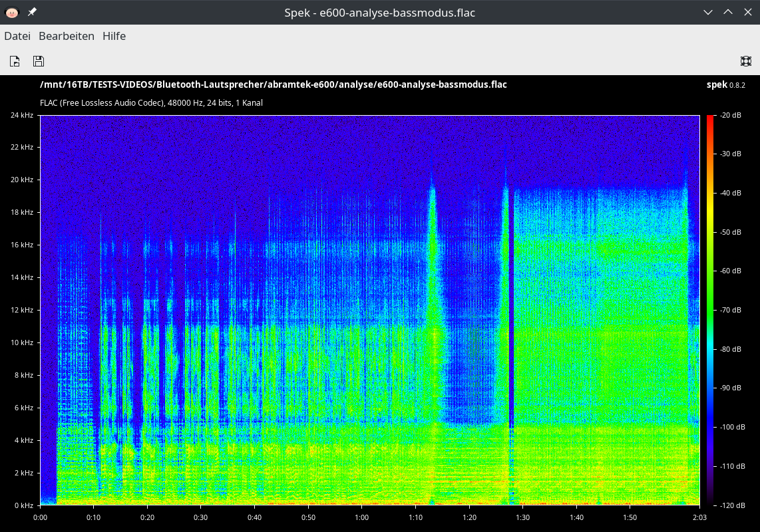Image resolution: width=760 pixels, height=532 pixels.
Task: Click the 0:40 time axis label
Action: click(254, 517)
